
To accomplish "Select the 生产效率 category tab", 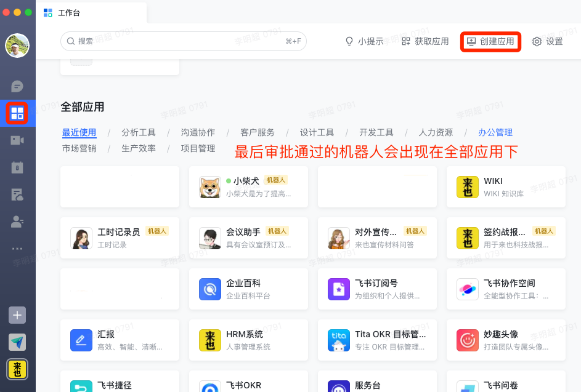I will (x=139, y=148).
